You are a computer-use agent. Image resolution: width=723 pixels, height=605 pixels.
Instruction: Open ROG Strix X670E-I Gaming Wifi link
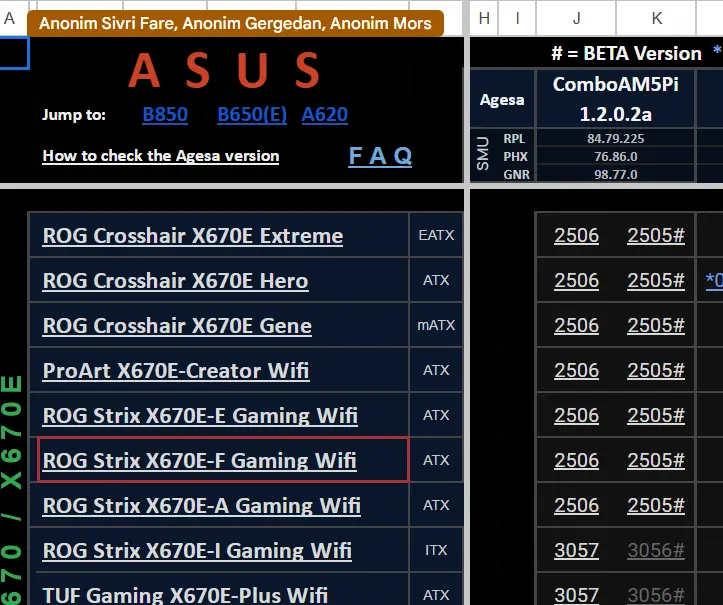tap(197, 550)
